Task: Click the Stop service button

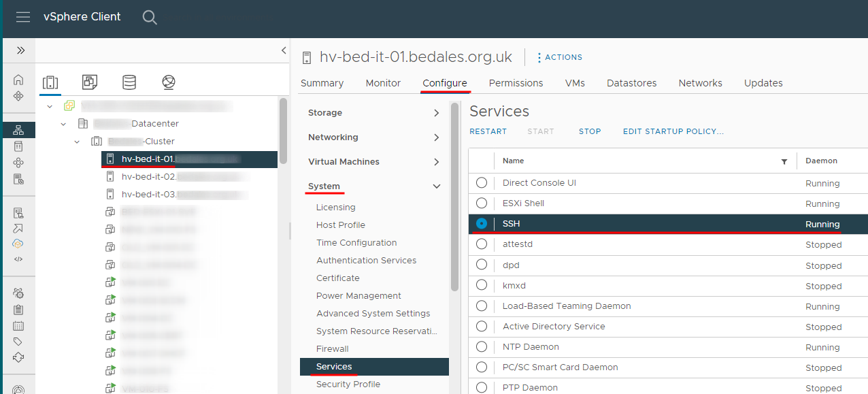Action: [x=590, y=131]
